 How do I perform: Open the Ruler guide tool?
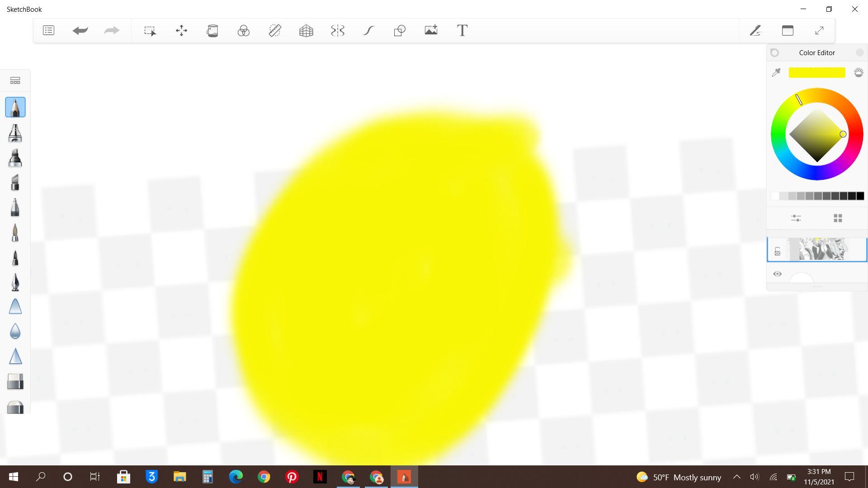[x=275, y=31]
